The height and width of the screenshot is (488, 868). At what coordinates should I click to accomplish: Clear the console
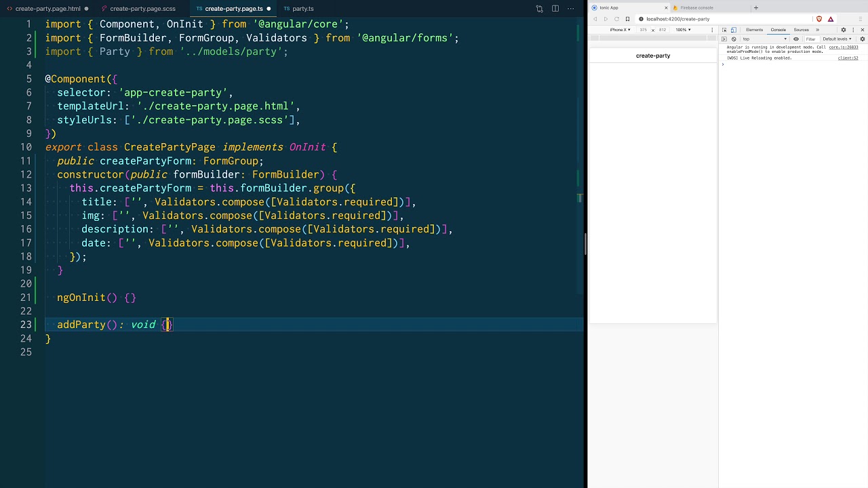click(734, 39)
